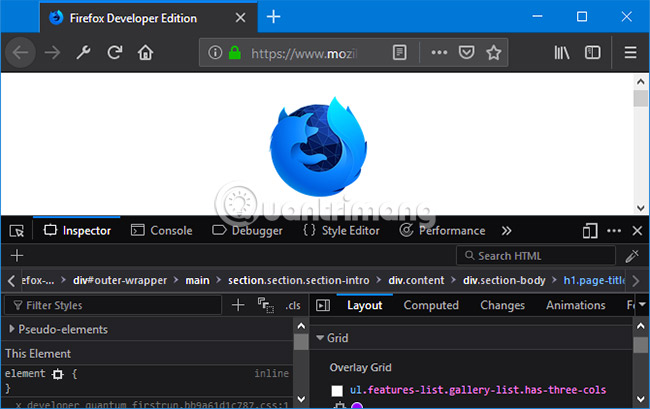The width and height of the screenshot is (650, 409).
Task: Open devtools customize three-dot menu
Action: click(614, 231)
